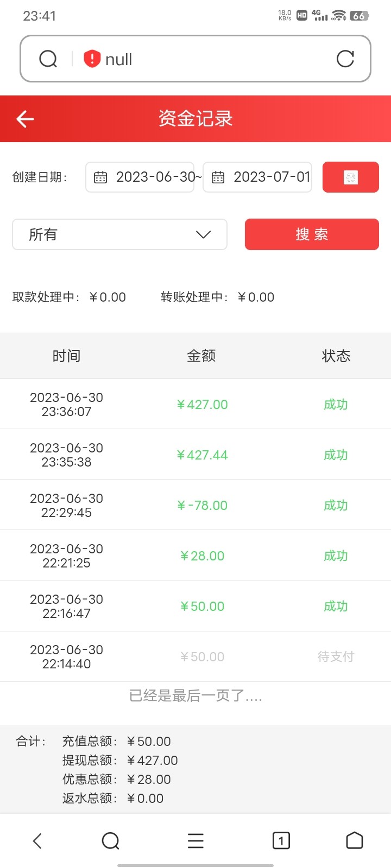The width and height of the screenshot is (391, 868).
Task: Tap the red security warning shield icon
Action: (92, 59)
